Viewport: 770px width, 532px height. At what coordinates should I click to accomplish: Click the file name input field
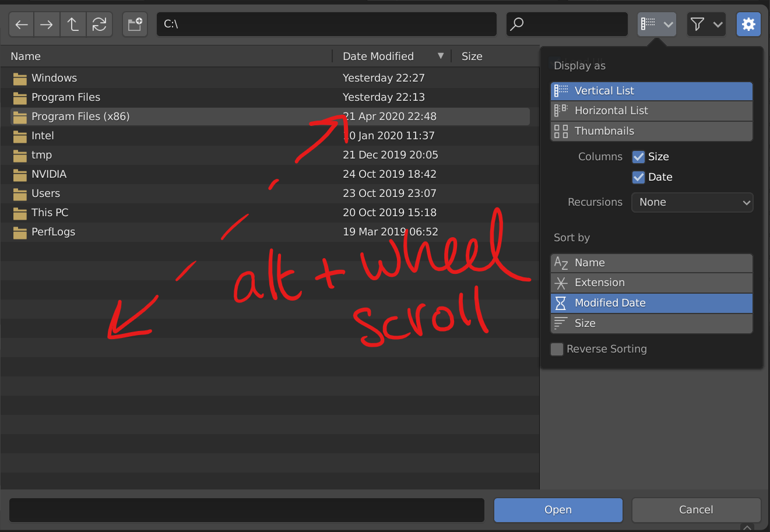[x=247, y=510]
